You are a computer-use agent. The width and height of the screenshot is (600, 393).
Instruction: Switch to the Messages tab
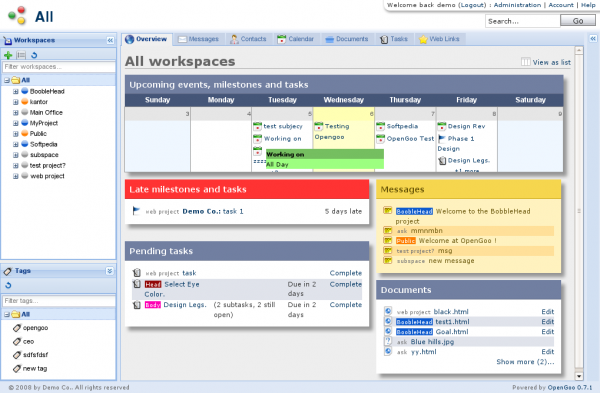click(x=198, y=39)
